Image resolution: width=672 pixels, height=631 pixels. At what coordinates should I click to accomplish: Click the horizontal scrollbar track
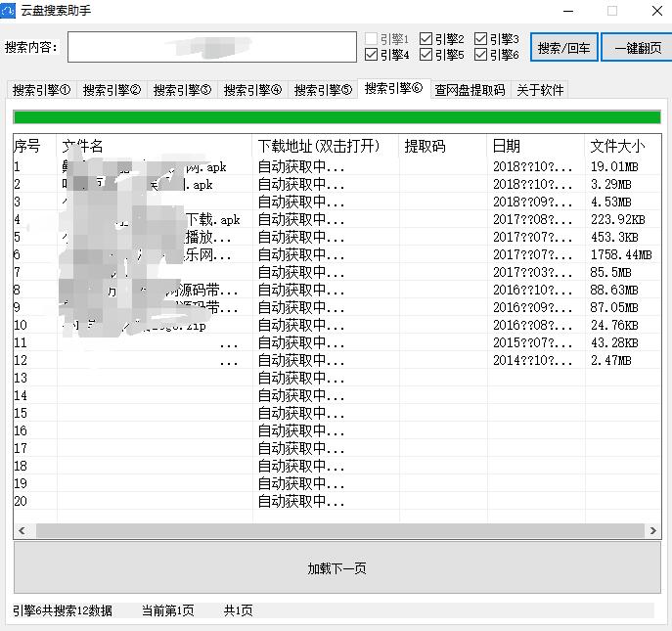[340, 530]
